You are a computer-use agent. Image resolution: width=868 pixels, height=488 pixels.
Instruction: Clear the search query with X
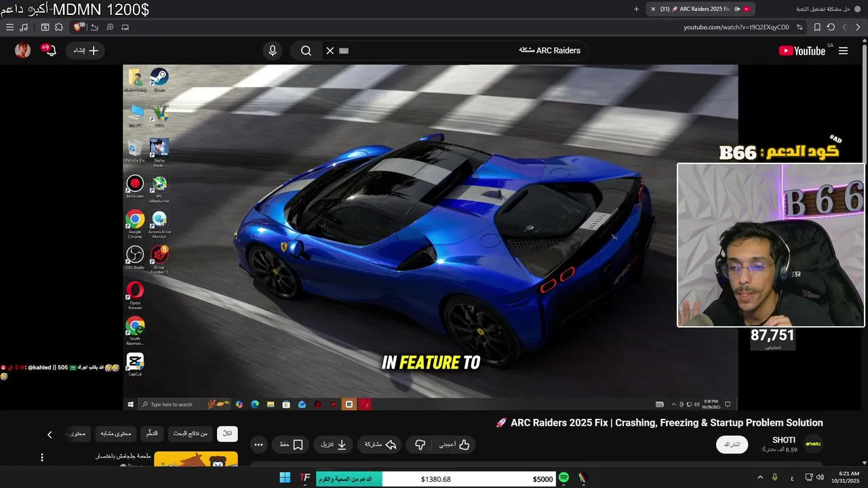(330, 51)
